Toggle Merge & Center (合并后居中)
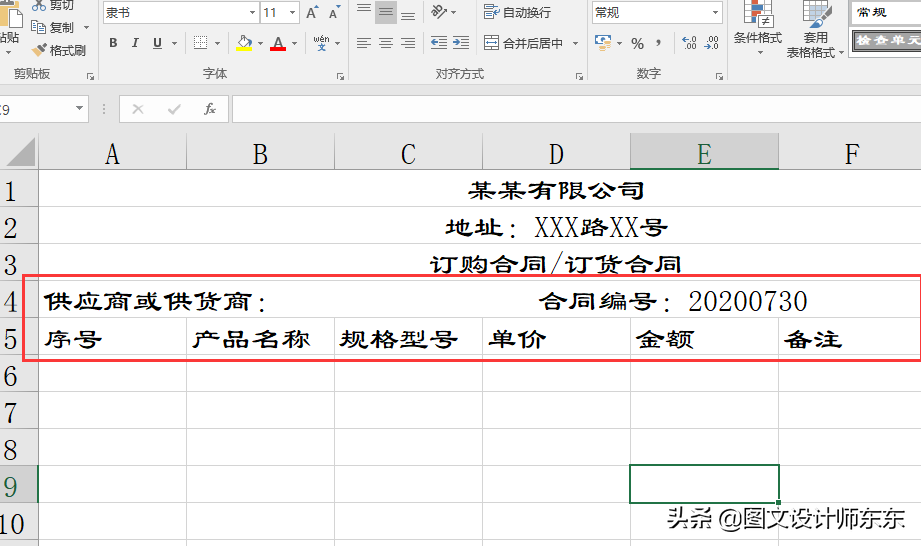 tap(524, 43)
